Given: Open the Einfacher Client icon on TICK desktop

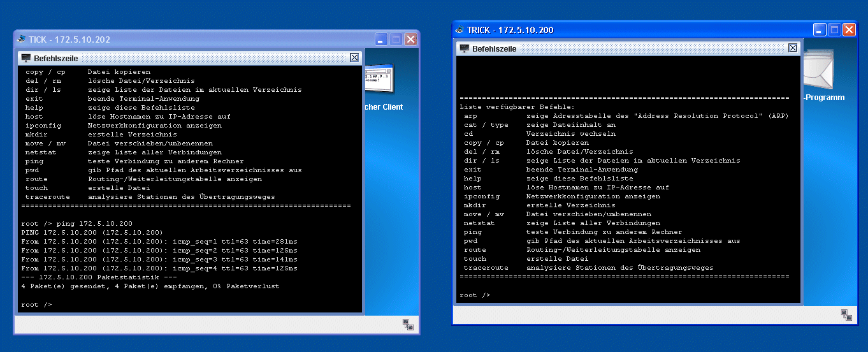Looking at the screenshot, I should pos(379,80).
